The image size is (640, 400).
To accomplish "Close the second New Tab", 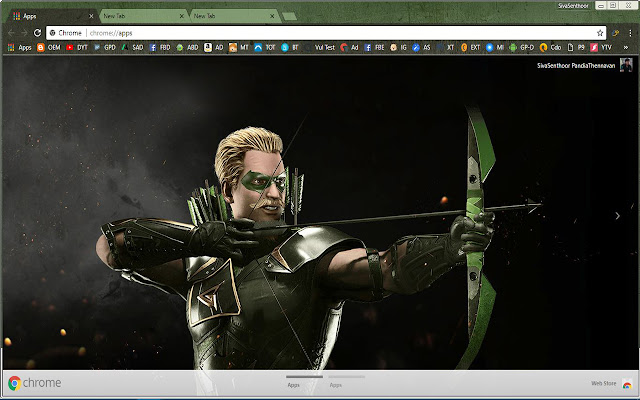I will click(x=272, y=16).
